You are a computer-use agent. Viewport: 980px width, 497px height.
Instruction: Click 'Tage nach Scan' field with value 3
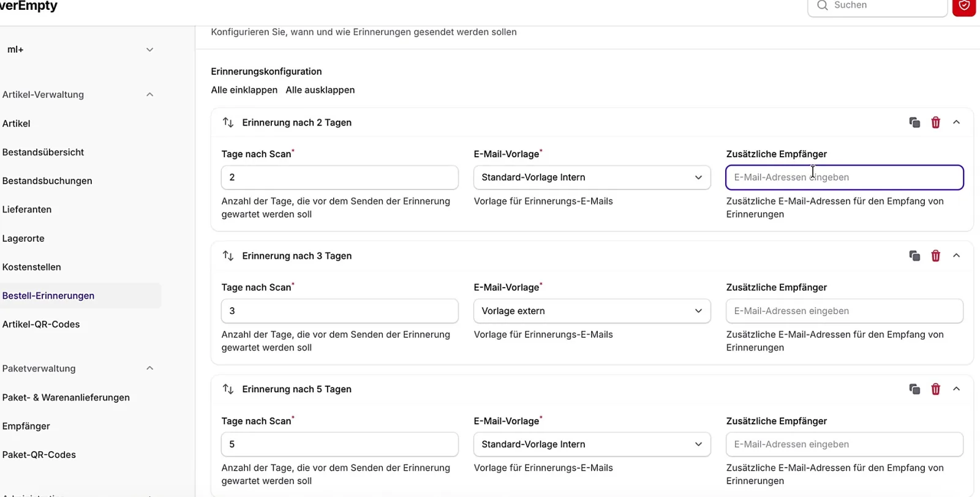(x=339, y=311)
